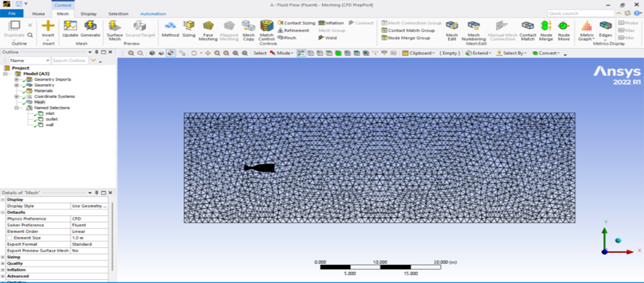This screenshot has width=644, height=283.
Task: Create a Node Merge Group
Action: (405, 38)
